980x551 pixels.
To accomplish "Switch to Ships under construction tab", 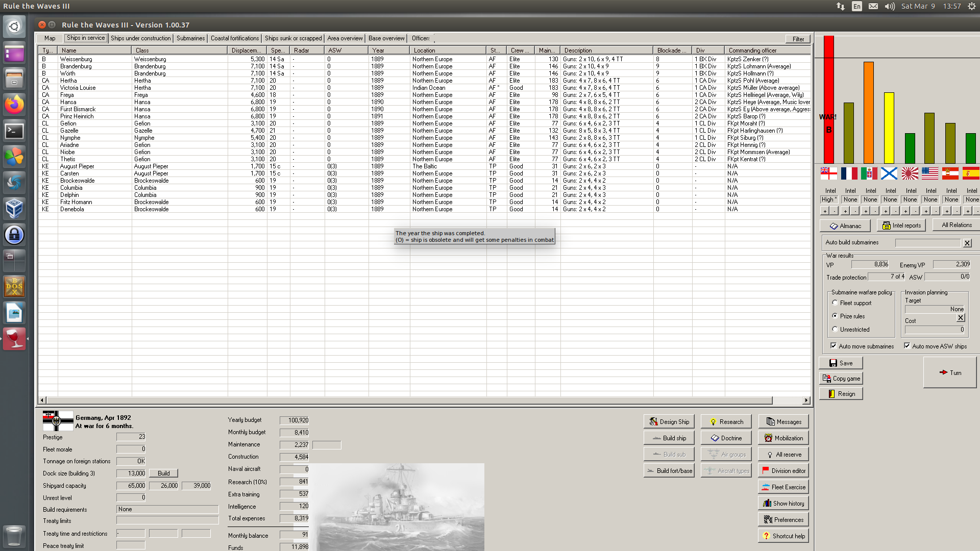I will [140, 38].
